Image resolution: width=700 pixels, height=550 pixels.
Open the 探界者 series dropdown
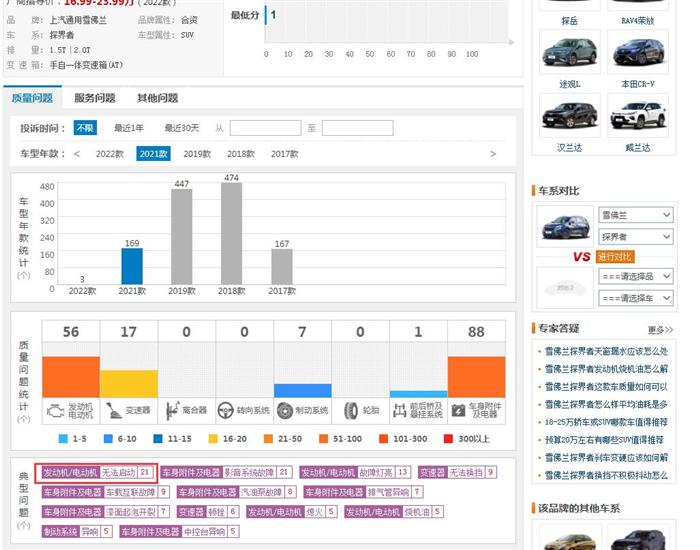click(x=635, y=237)
